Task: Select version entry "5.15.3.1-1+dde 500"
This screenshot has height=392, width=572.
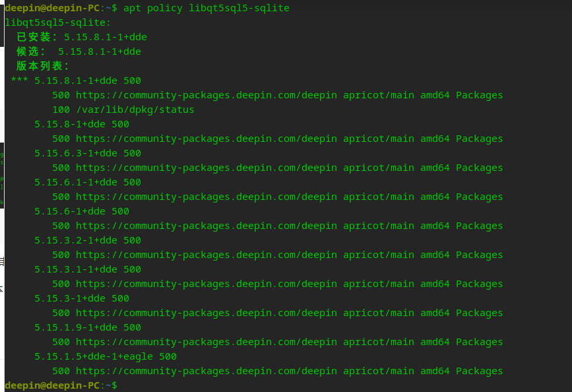Action: coord(88,269)
